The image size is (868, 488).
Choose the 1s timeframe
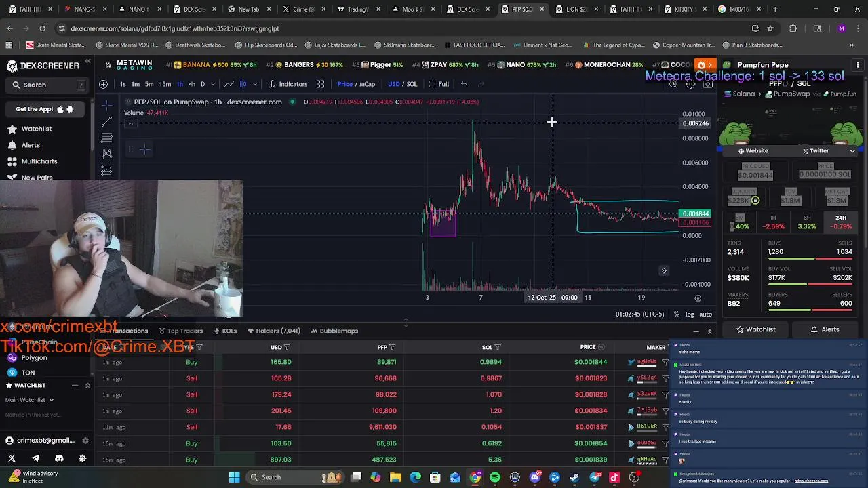pos(123,84)
